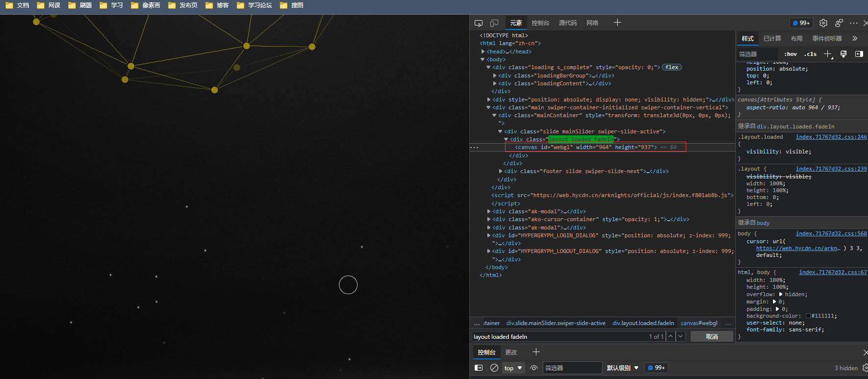This screenshot has width=868, height=379.
Task: Click the send feedback icon
Action: [x=839, y=23]
